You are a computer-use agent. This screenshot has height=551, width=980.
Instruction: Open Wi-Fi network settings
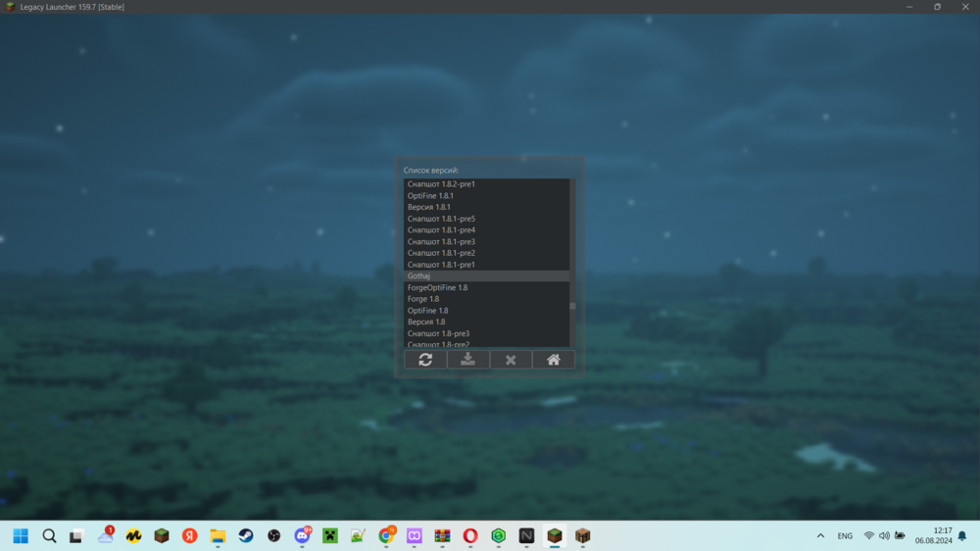point(868,536)
